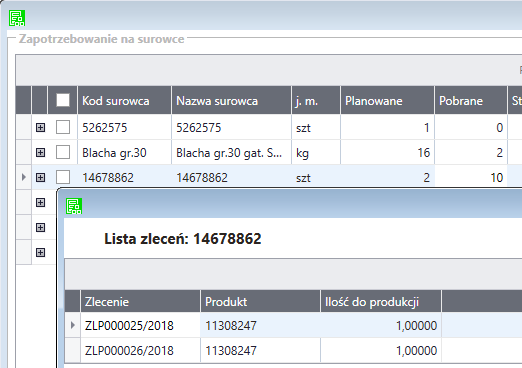Click Nazwa surowca cell Blacha gr.30 gat. S...
This screenshot has height=368, width=522.
pos(232,152)
